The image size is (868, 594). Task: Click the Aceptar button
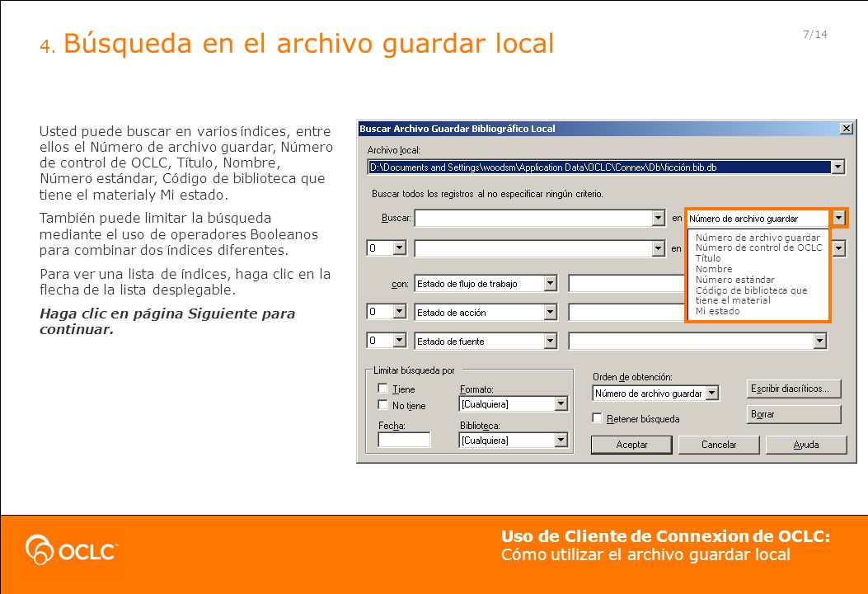coord(631,445)
